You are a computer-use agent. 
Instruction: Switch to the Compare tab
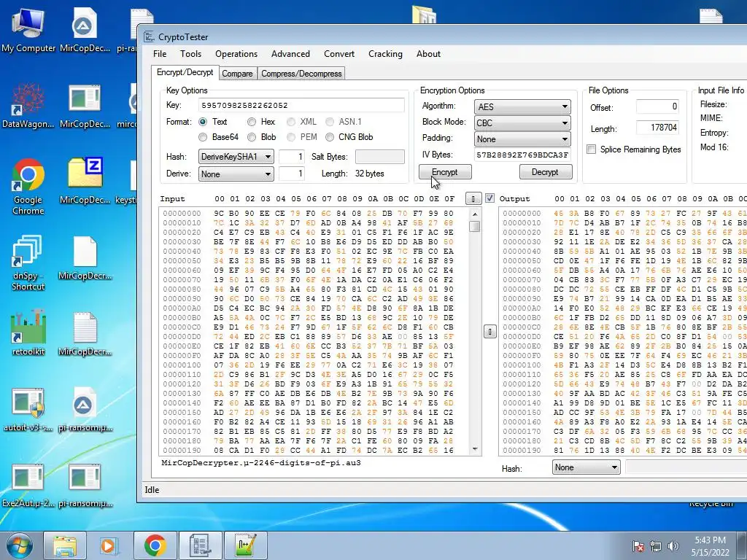237,74
